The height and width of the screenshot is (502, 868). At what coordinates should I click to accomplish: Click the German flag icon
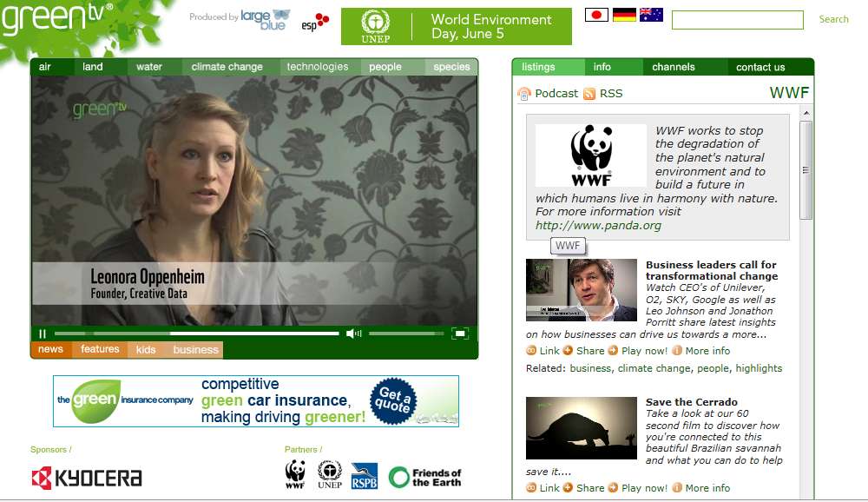point(624,15)
